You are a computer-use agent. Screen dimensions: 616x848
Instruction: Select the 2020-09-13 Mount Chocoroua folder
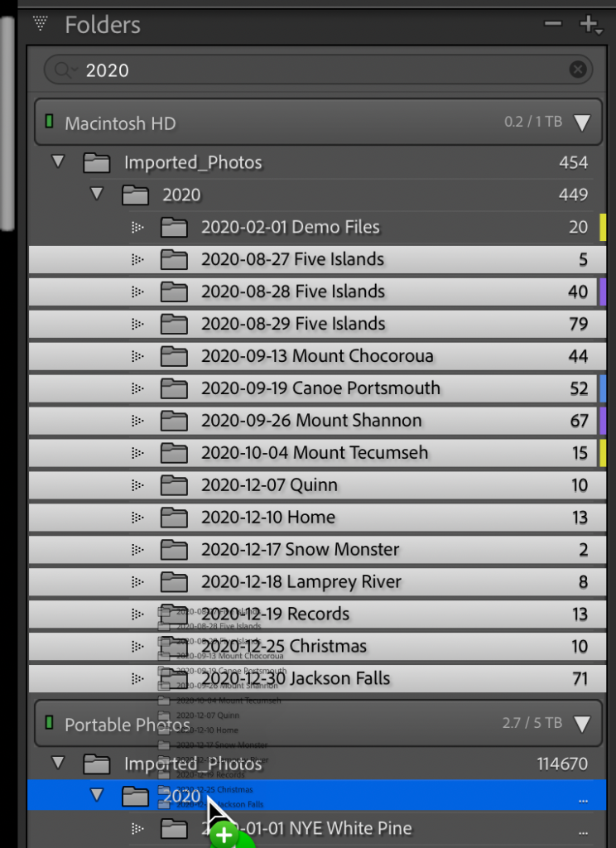point(316,356)
